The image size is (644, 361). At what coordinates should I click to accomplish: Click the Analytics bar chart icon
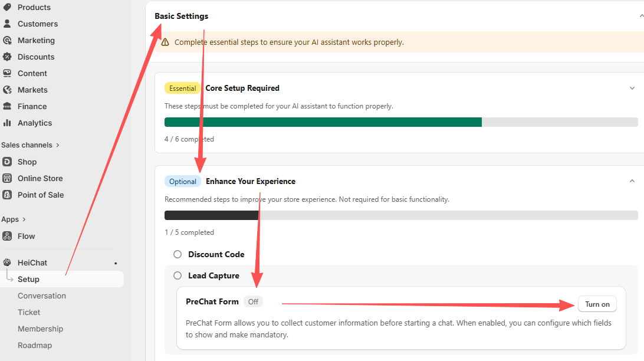coord(7,123)
